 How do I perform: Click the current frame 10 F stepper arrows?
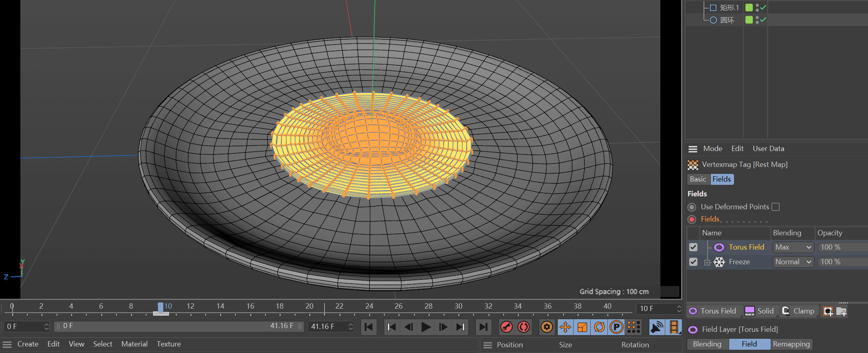point(679,309)
